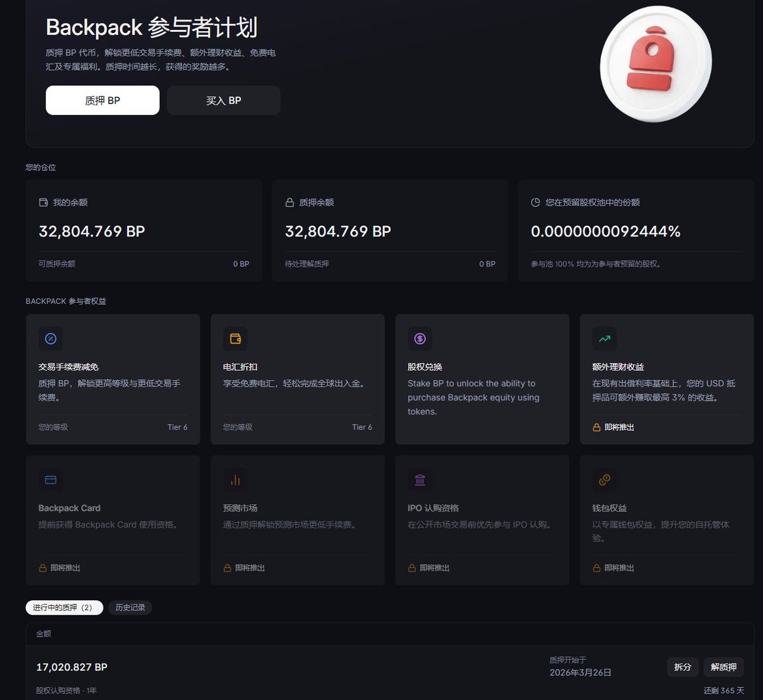The height and width of the screenshot is (700, 763).
Task: Click the card icon on Backpack Card tile
Action: pos(51,480)
